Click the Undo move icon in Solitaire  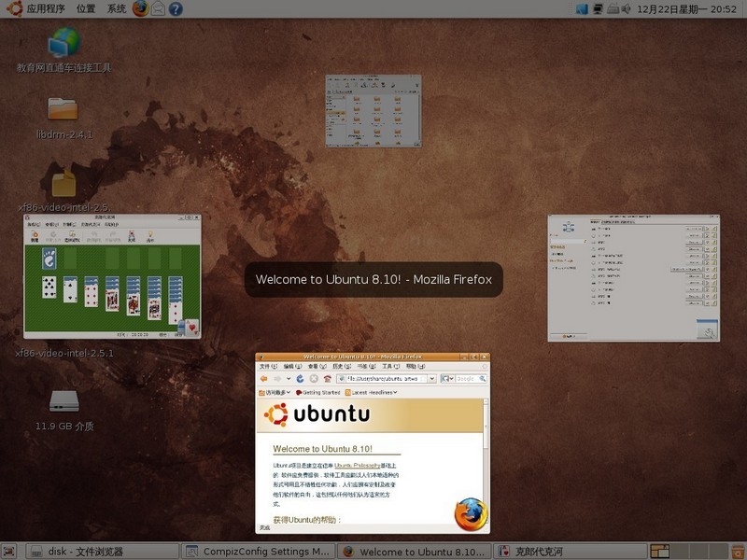click(94, 236)
